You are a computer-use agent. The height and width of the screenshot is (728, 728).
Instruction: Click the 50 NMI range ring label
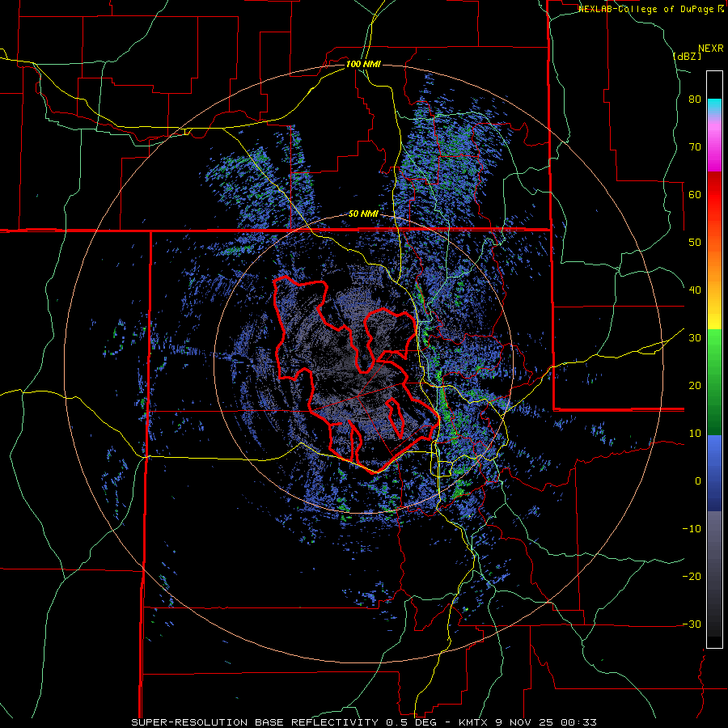[363, 214]
